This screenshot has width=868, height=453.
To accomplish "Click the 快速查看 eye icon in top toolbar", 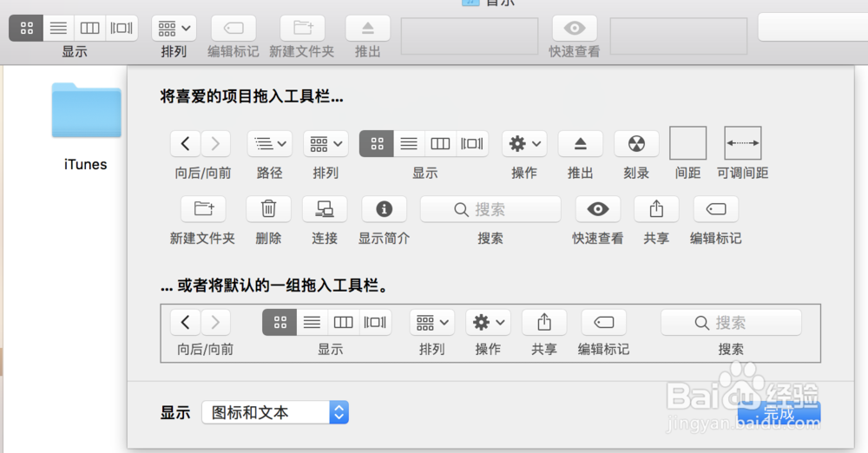I will click(575, 28).
